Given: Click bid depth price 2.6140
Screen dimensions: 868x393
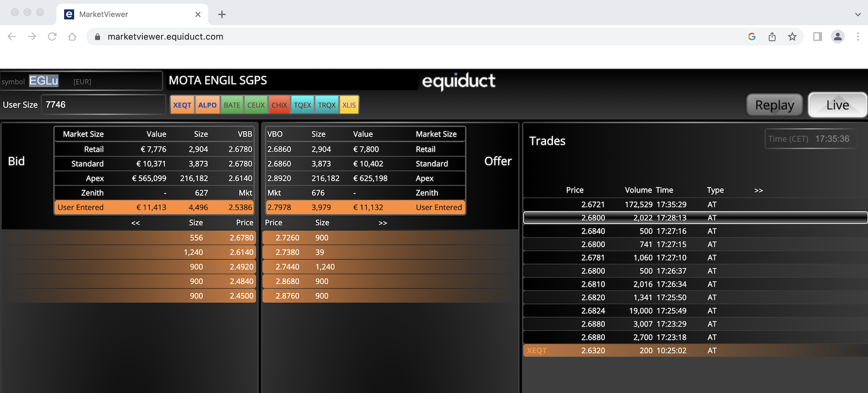Looking at the screenshot, I should tap(242, 252).
